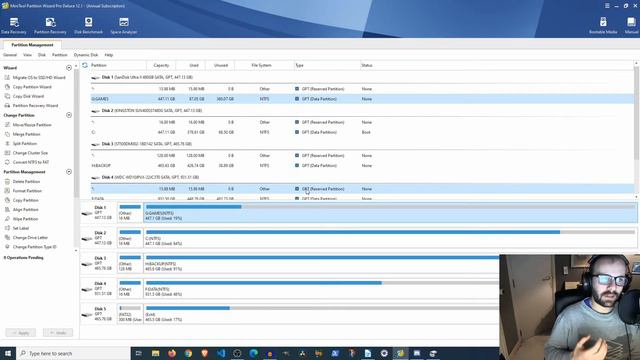This screenshot has width=640, height=360.
Task: Sort the list by the Capacity column
Action: [161, 65]
